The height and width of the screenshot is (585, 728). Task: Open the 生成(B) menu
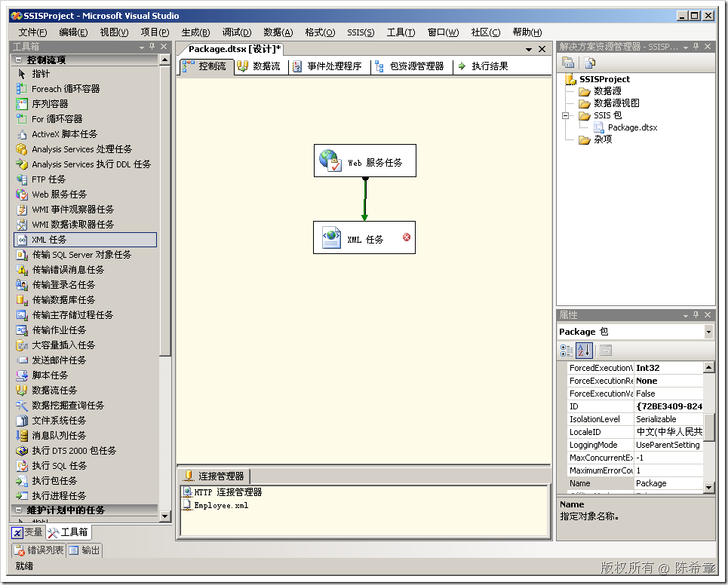[195, 32]
